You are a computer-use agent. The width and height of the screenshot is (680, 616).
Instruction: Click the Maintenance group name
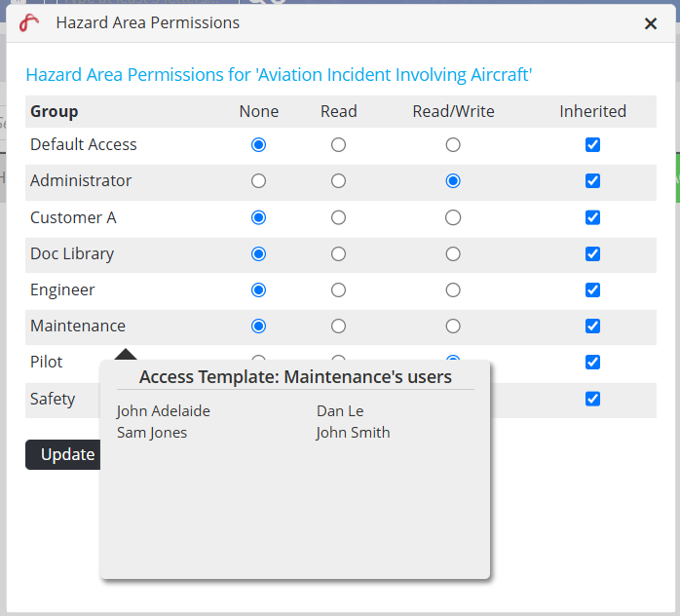(x=78, y=326)
